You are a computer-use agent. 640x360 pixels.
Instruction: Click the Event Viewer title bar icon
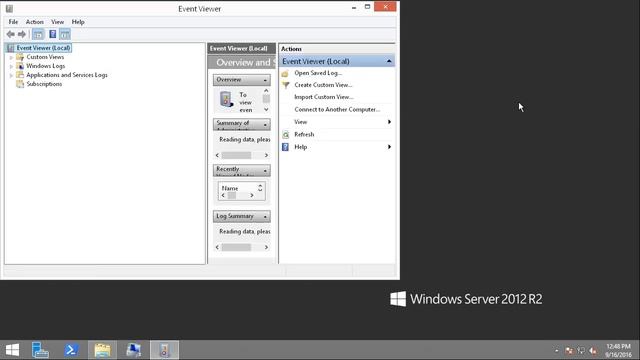pos(9,9)
